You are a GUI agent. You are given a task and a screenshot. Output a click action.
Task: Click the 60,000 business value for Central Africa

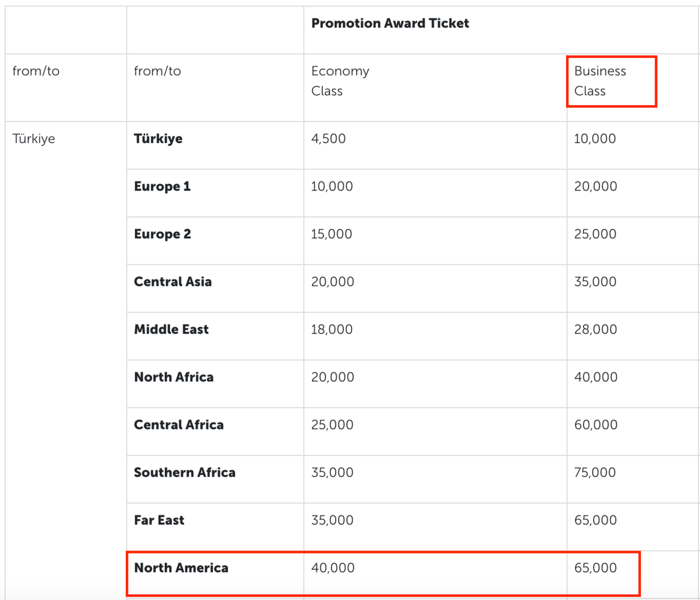(x=595, y=425)
